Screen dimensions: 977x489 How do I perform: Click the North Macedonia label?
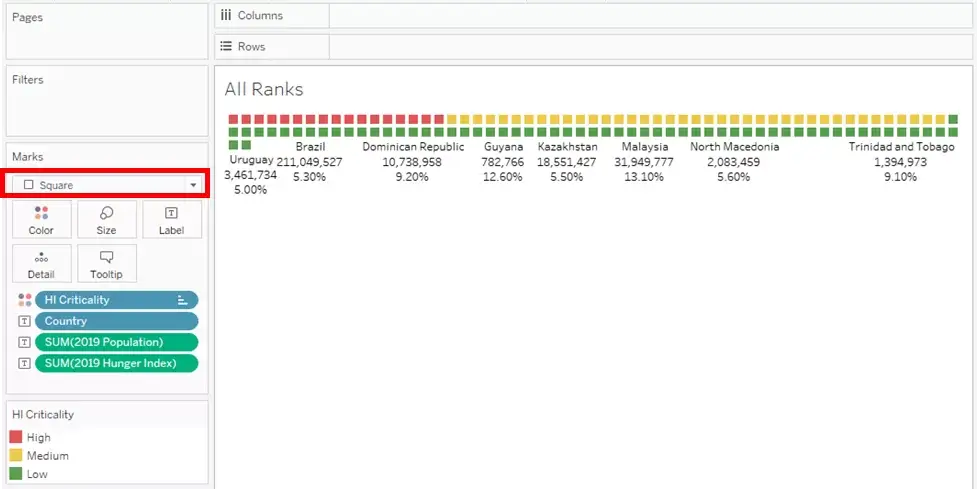tap(735, 147)
